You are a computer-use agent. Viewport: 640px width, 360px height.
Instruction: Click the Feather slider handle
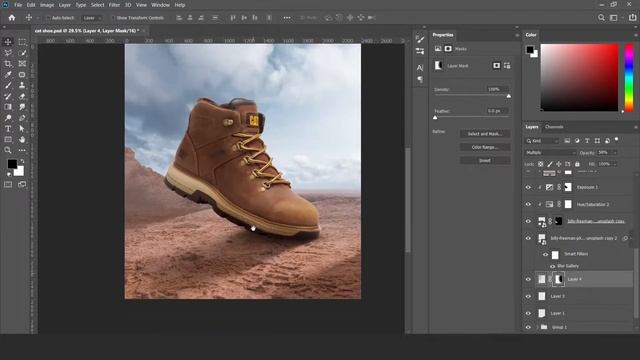pyautogui.click(x=435, y=118)
